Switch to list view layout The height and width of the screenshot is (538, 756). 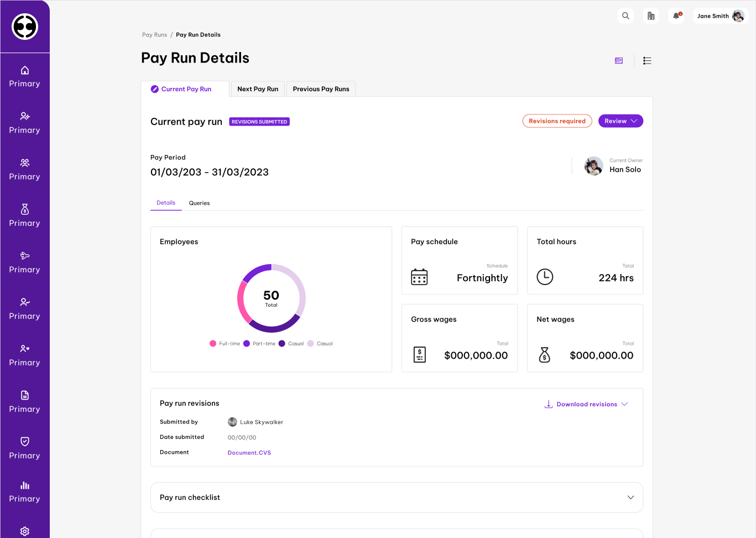[647, 61]
